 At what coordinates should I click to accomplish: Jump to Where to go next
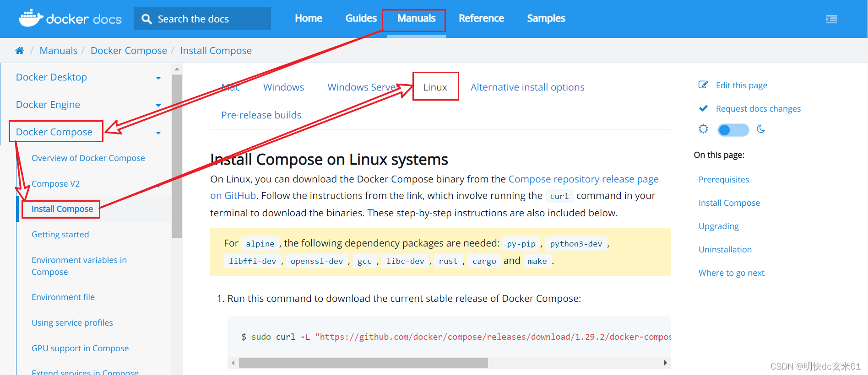pos(732,273)
